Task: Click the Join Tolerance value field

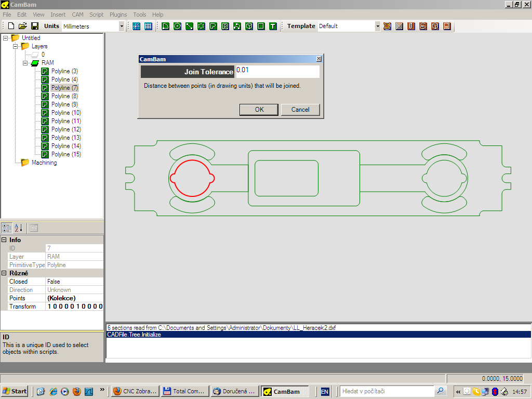Action: [x=277, y=70]
